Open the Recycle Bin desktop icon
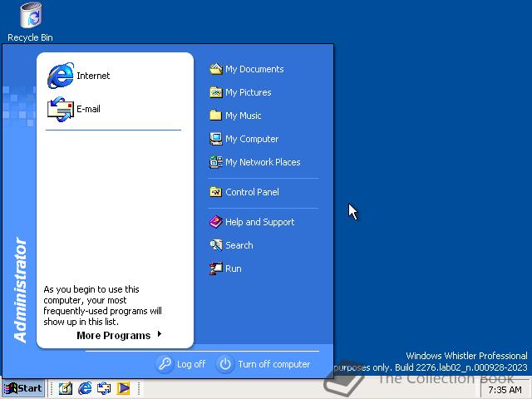532x399 pixels. click(31, 15)
